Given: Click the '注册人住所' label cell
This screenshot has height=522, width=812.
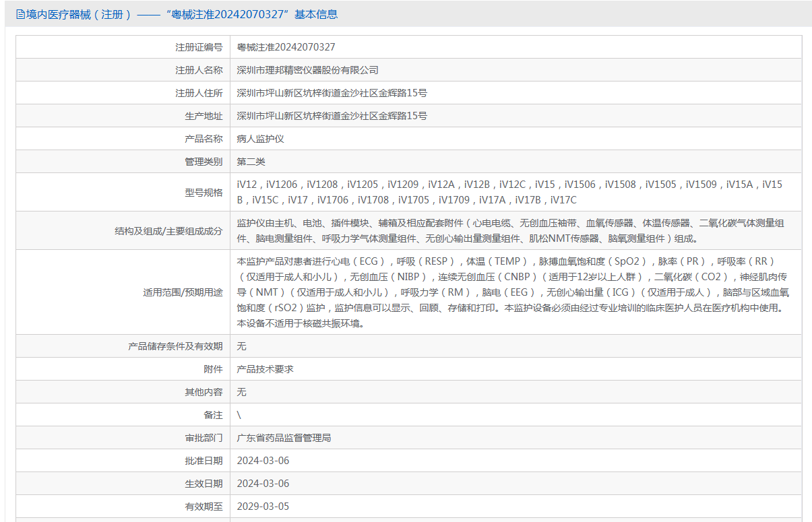Looking at the screenshot, I should [x=123, y=93].
